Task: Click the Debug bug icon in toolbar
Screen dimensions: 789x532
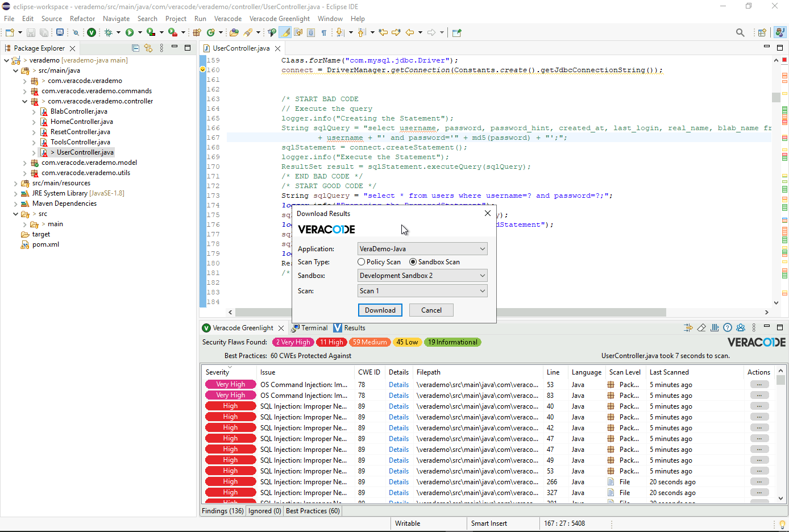Action: point(108,32)
